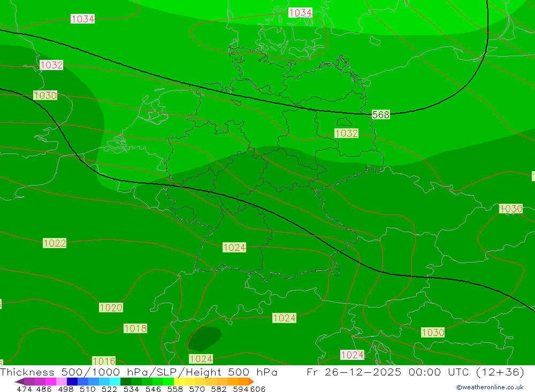Click the legend value 510
535x392 pixels.
(x=87, y=389)
